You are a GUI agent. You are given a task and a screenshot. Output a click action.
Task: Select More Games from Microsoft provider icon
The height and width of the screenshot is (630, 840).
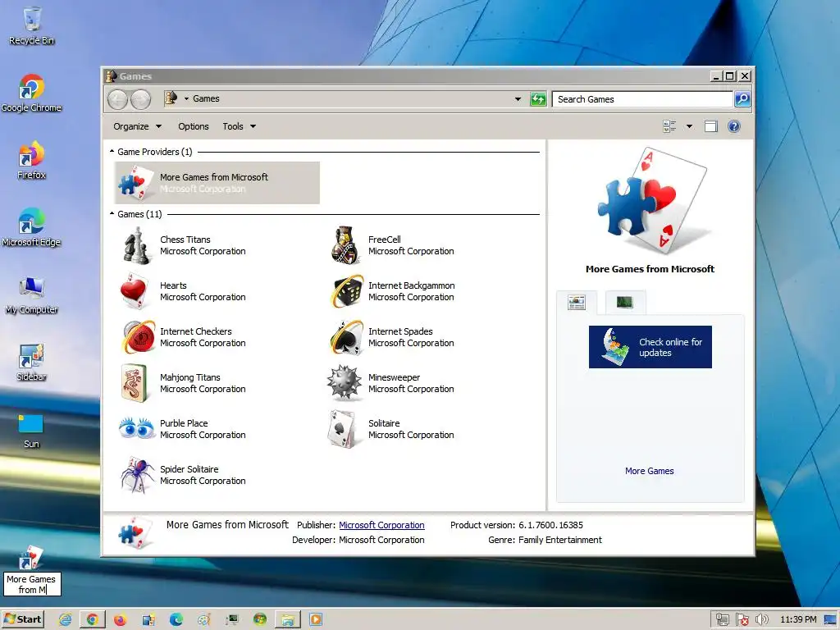click(x=135, y=183)
